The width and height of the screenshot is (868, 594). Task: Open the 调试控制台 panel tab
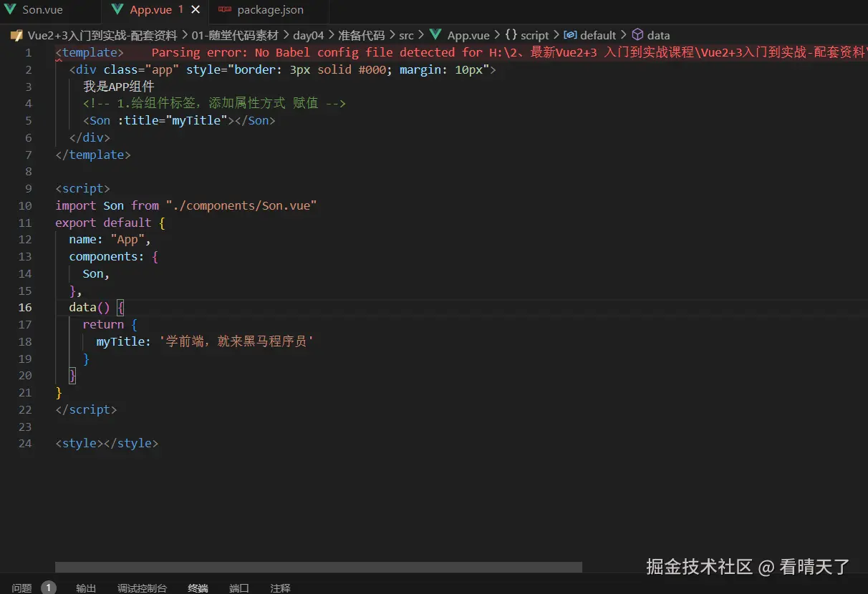point(142,588)
